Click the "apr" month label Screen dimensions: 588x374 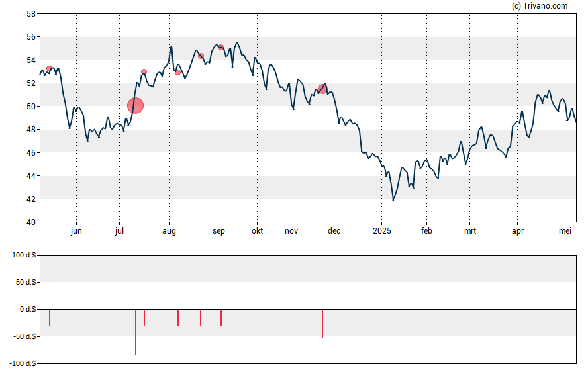(518, 231)
